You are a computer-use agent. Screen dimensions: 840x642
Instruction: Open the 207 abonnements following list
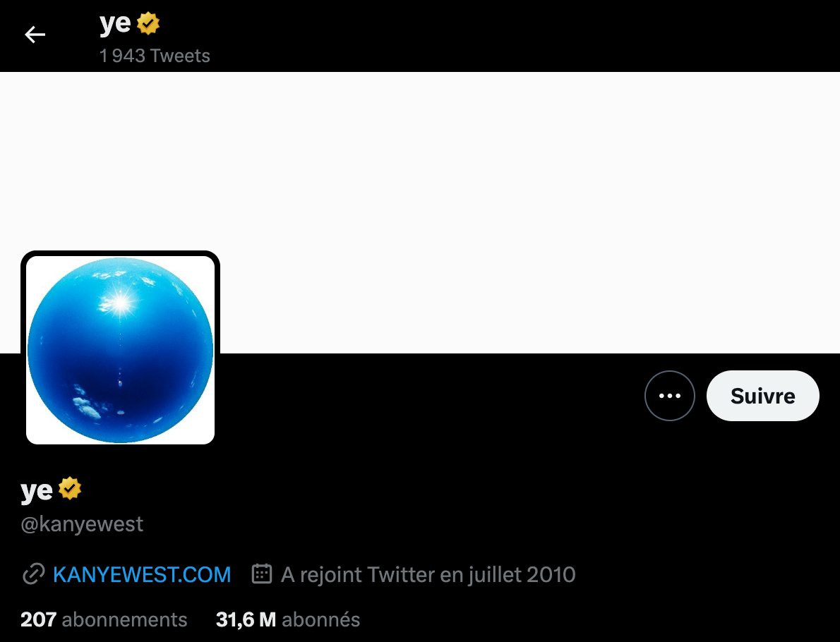click(x=104, y=619)
